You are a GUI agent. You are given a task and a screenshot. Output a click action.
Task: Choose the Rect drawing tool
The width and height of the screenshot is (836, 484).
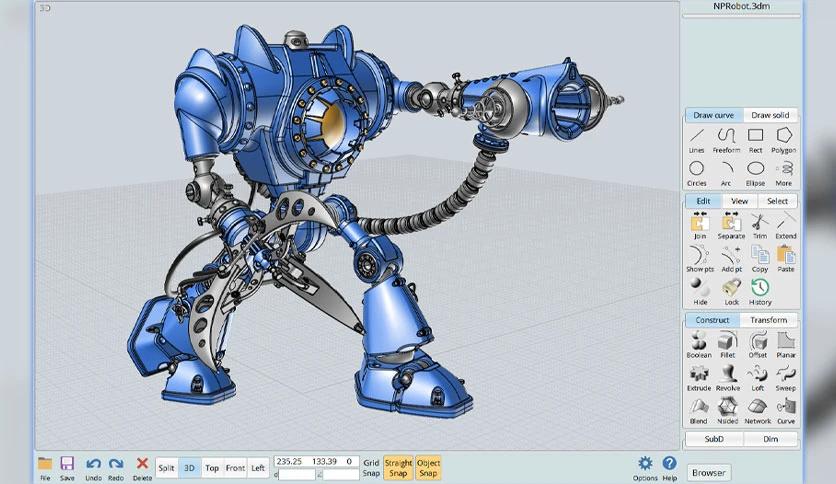[x=755, y=140]
